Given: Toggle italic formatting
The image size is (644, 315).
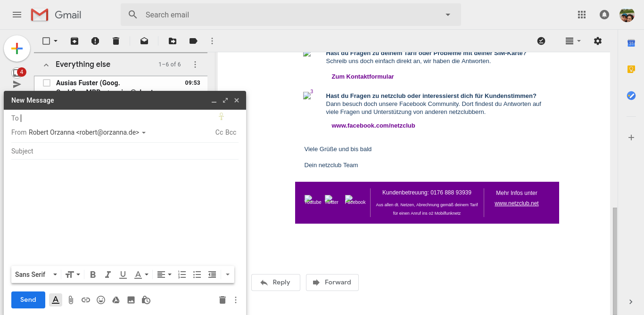Looking at the screenshot, I should coord(108,275).
